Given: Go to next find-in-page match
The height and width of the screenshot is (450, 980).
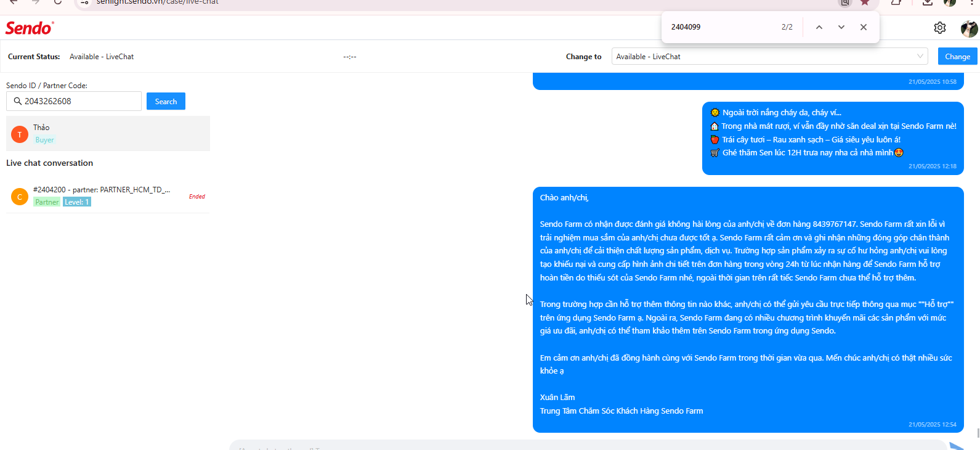Looking at the screenshot, I should click(x=841, y=27).
